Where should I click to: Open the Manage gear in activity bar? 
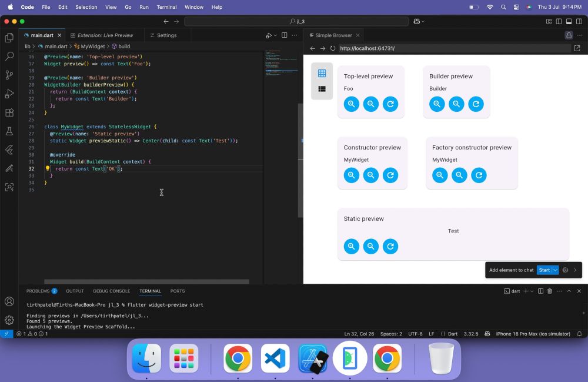[9, 320]
